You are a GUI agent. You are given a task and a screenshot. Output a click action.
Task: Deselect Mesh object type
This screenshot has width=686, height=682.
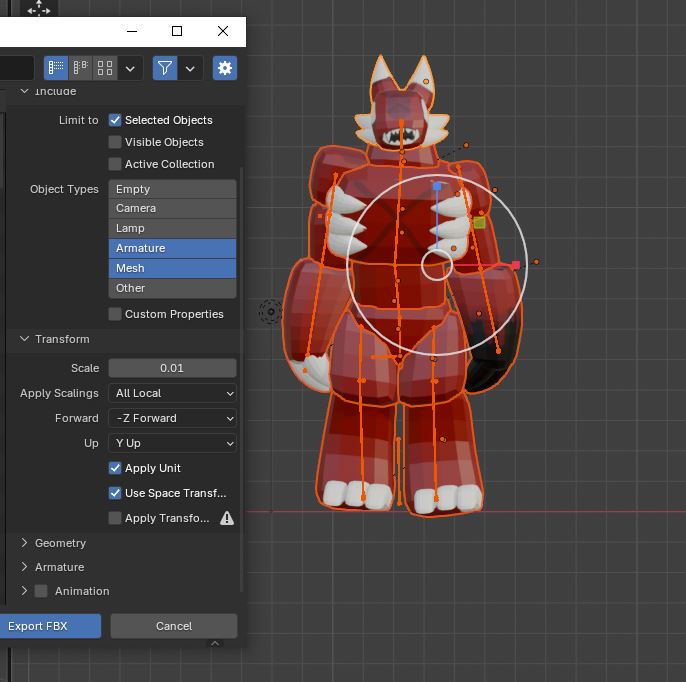pyautogui.click(x=172, y=268)
